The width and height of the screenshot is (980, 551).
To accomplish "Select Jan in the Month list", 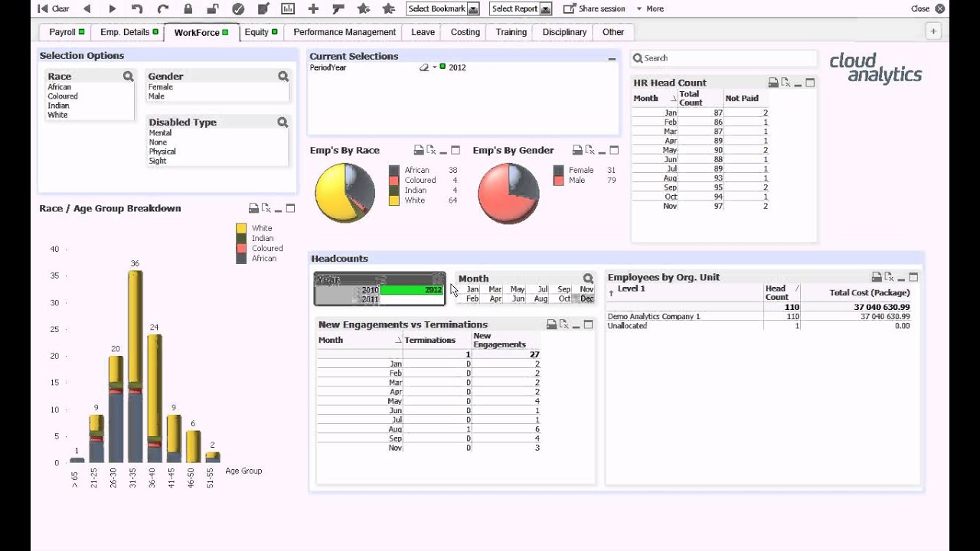I will pyautogui.click(x=473, y=289).
